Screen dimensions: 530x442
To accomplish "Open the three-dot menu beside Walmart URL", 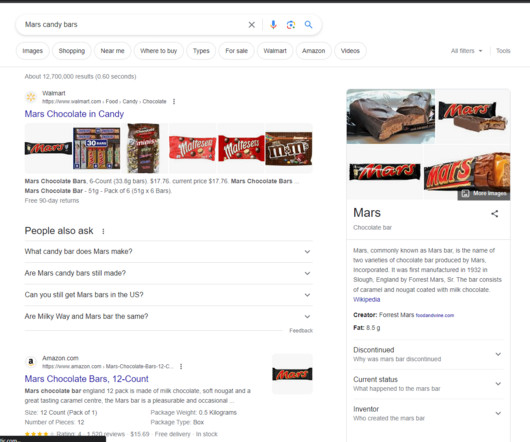I will pos(174,101).
